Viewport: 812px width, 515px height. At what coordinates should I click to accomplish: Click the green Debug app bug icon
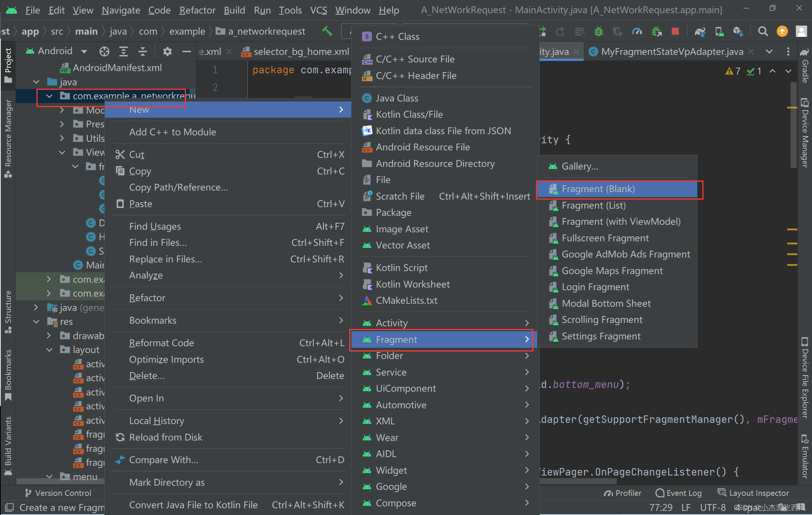pyautogui.click(x=599, y=32)
